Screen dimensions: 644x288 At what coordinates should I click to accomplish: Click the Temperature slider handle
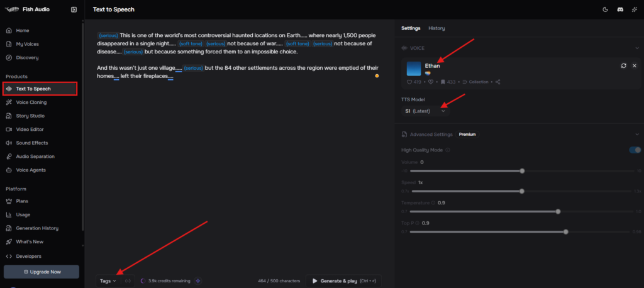click(558, 211)
